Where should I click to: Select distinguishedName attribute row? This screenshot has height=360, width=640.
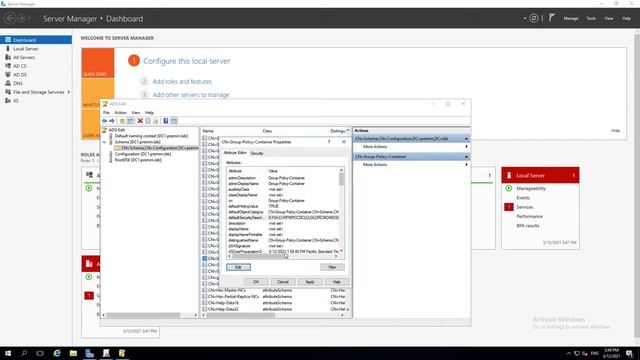284,240
